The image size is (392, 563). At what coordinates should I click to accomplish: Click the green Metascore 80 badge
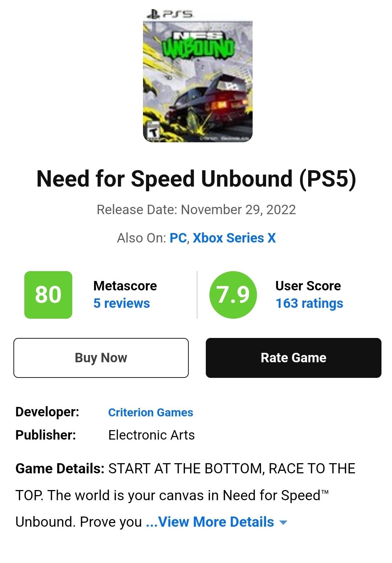[x=48, y=295]
